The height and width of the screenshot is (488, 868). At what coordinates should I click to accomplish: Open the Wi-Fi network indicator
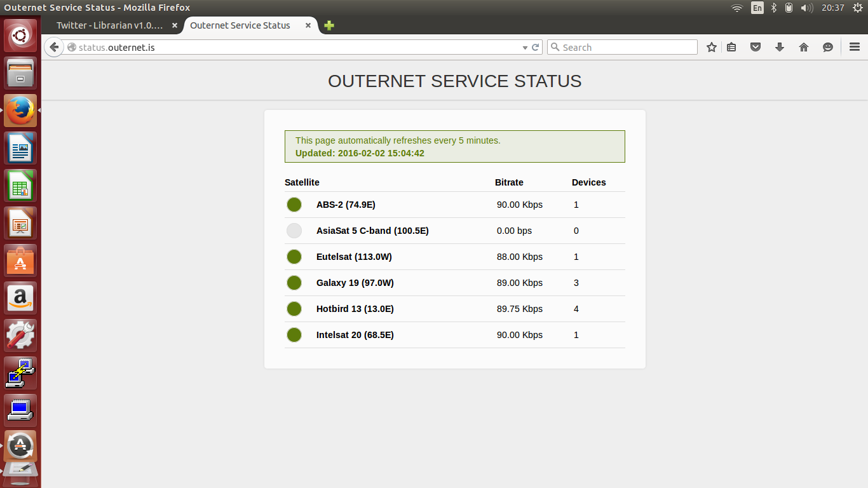[x=737, y=8]
